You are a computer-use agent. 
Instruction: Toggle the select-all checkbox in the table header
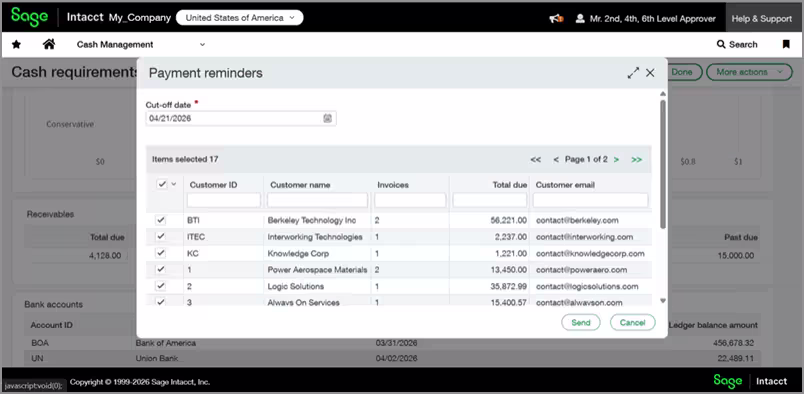pos(162,184)
